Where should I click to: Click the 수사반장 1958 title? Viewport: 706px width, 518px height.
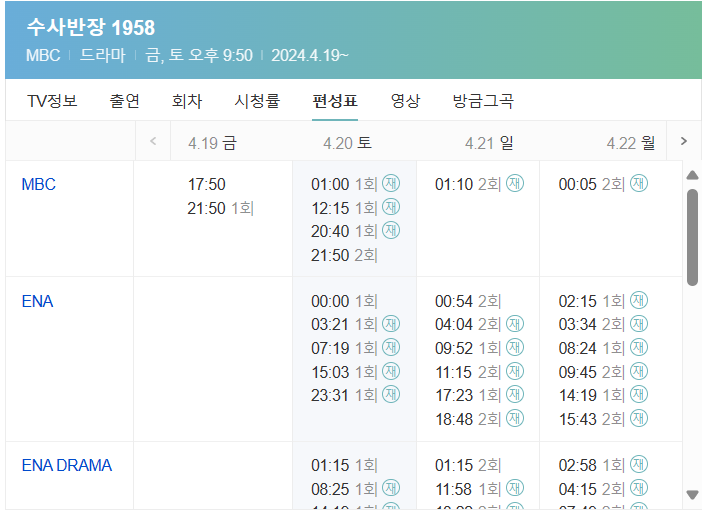coord(91,27)
